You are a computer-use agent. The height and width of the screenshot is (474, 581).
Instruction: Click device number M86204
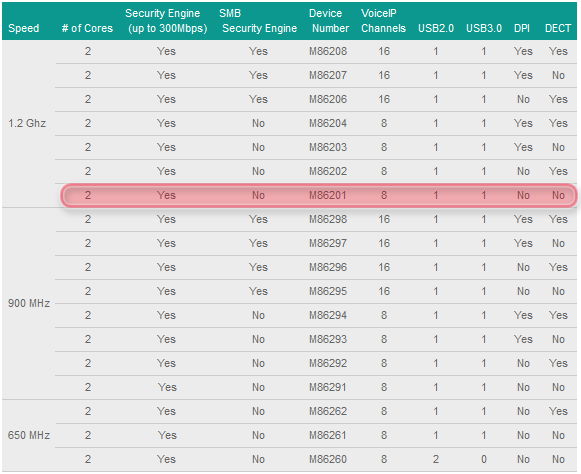pos(328,123)
